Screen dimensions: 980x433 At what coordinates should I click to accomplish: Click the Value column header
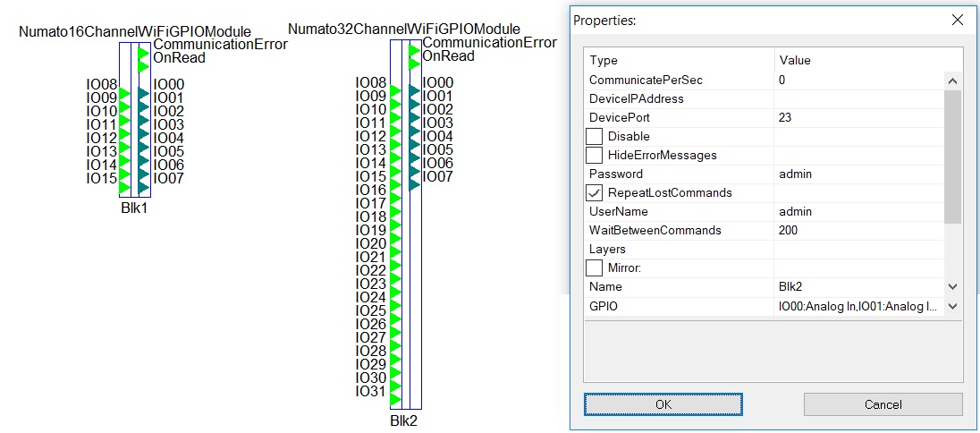pos(868,61)
